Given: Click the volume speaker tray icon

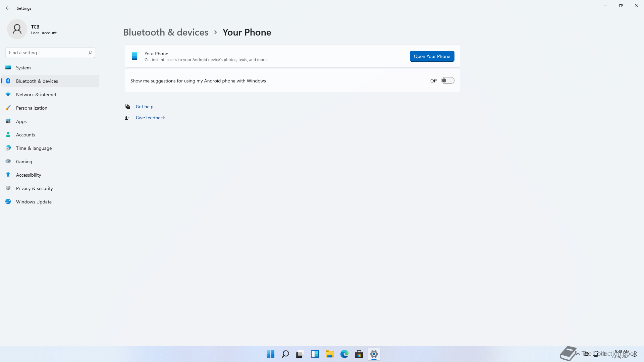Looking at the screenshot, I should pos(604,354).
